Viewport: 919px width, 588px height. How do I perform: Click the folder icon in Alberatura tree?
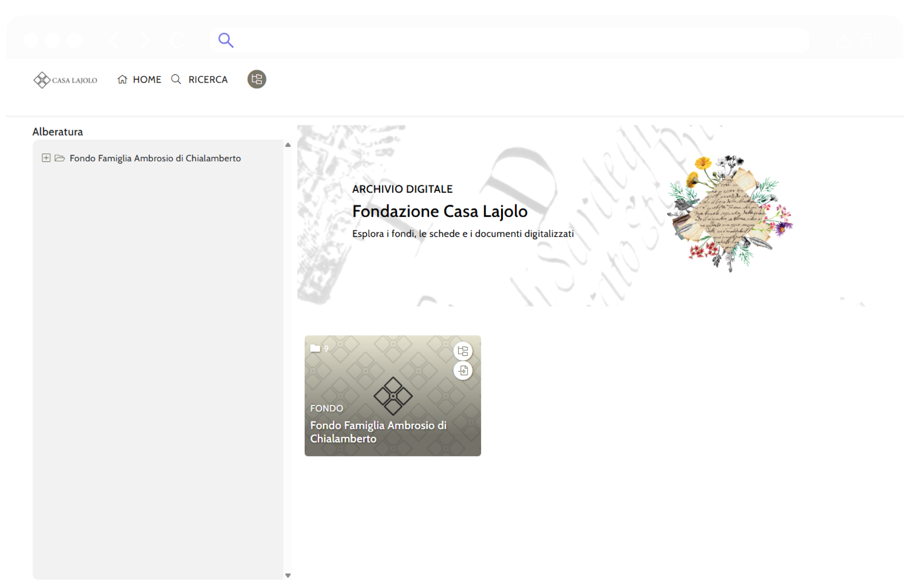[x=60, y=158]
